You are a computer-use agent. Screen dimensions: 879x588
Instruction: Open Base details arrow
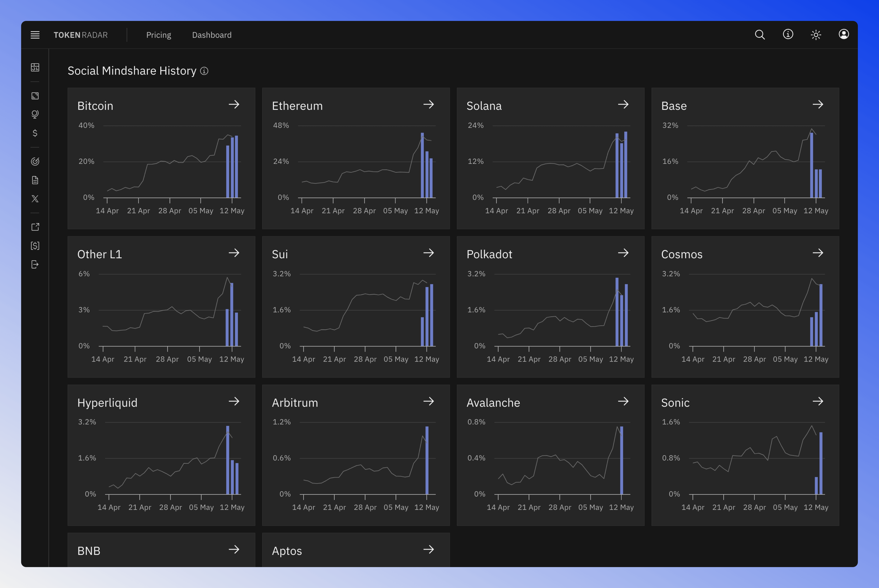click(x=818, y=105)
